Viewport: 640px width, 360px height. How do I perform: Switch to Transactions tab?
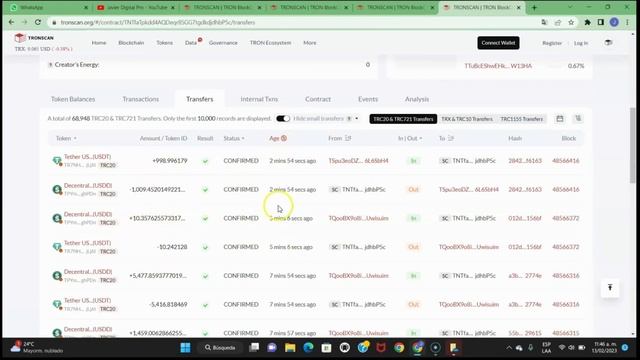coord(140,99)
